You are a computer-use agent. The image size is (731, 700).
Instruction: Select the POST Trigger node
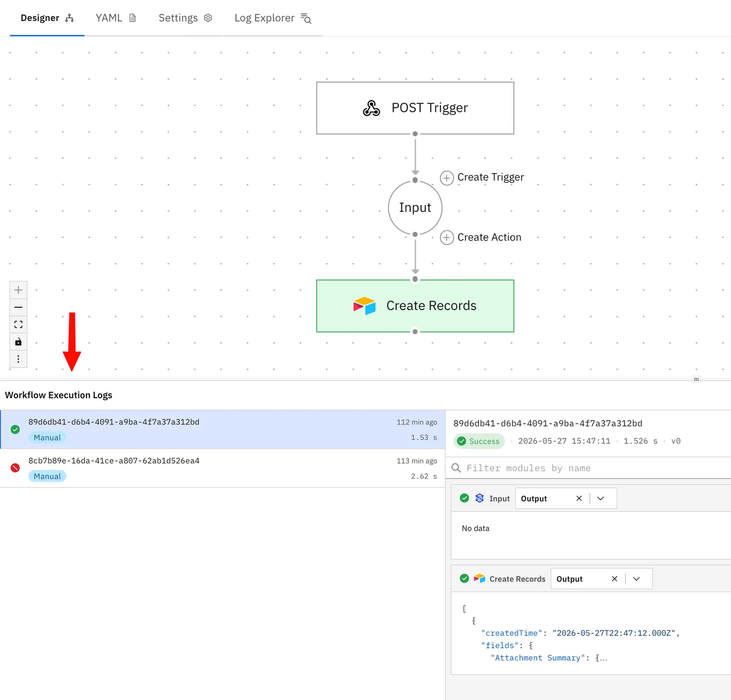pyautogui.click(x=415, y=108)
